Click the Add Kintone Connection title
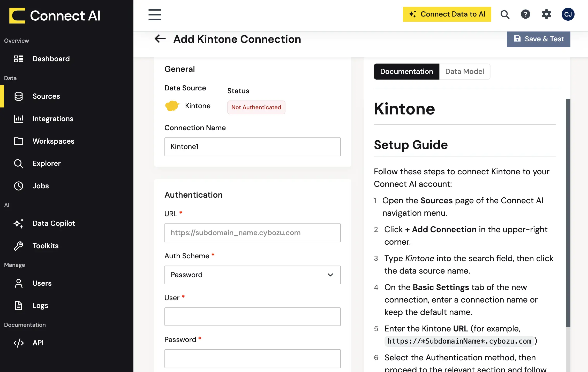This screenshot has height=372, width=588. 237,39
